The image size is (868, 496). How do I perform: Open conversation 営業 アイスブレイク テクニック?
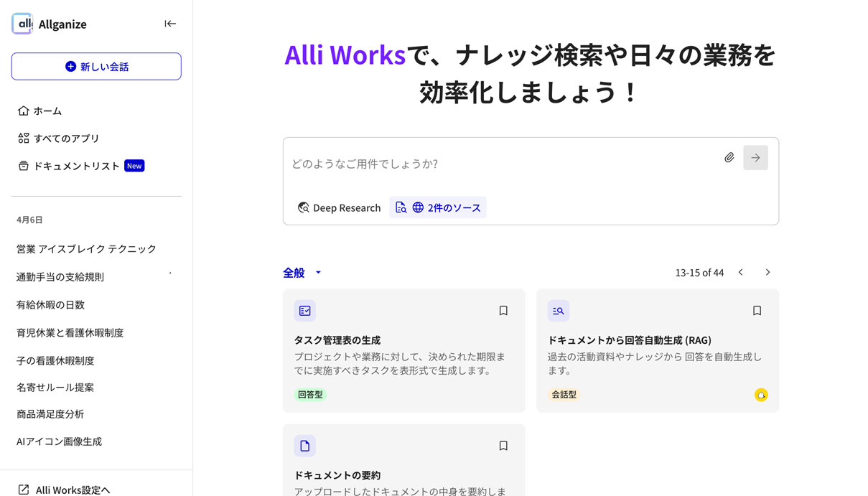(x=86, y=249)
